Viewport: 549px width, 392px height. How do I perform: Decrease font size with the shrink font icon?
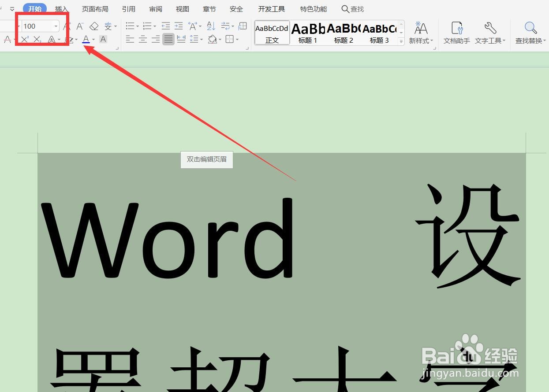[x=80, y=26]
